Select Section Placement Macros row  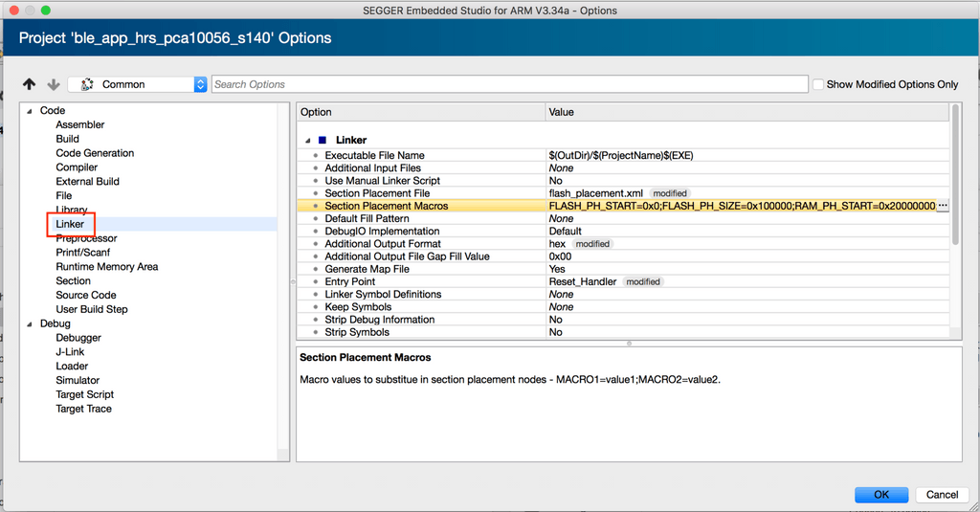coord(623,206)
